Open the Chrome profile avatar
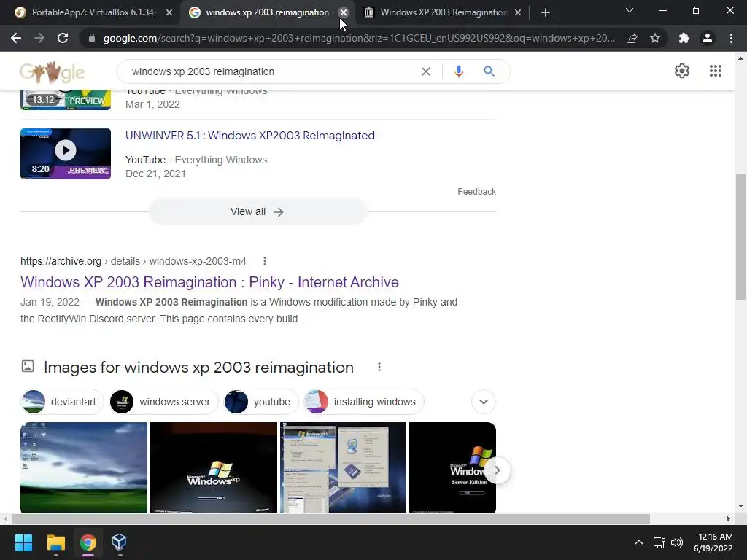Image resolution: width=747 pixels, height=560 pixels. pyautogui.click(x=708, y=38)
